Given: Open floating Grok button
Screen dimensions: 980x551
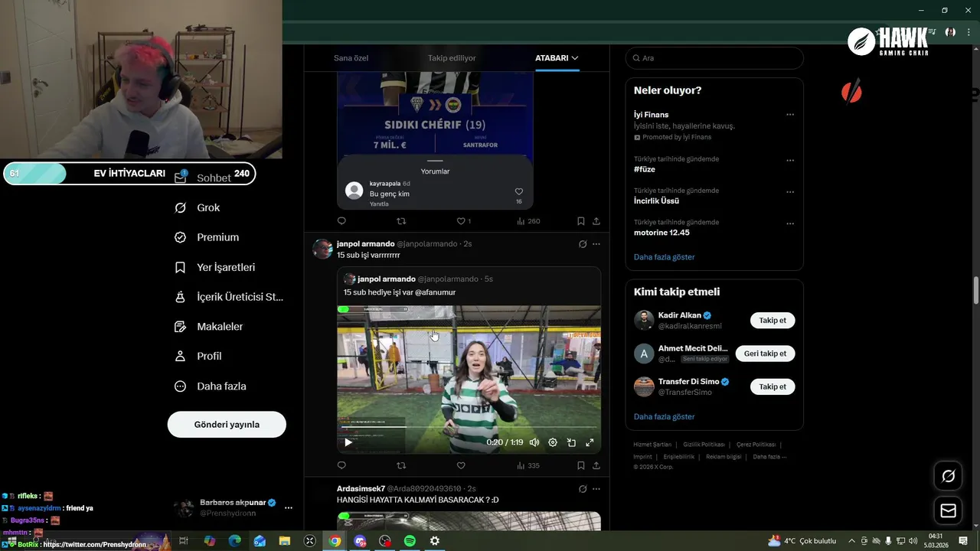Looking at the screenshot, I should coord(949,477).
